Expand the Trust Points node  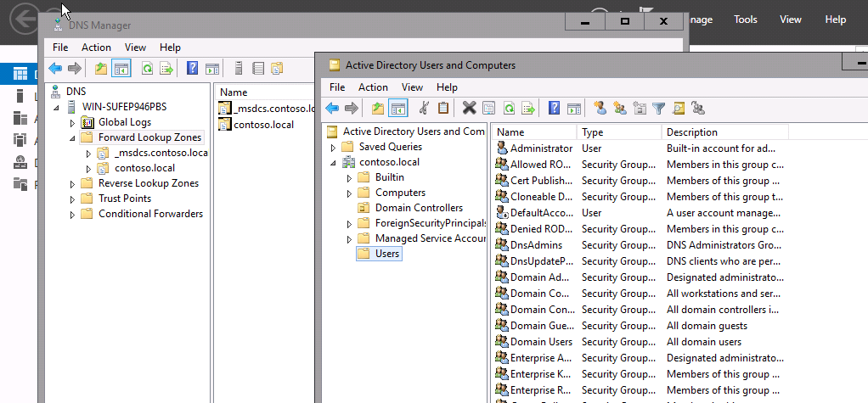click(72, 199)
